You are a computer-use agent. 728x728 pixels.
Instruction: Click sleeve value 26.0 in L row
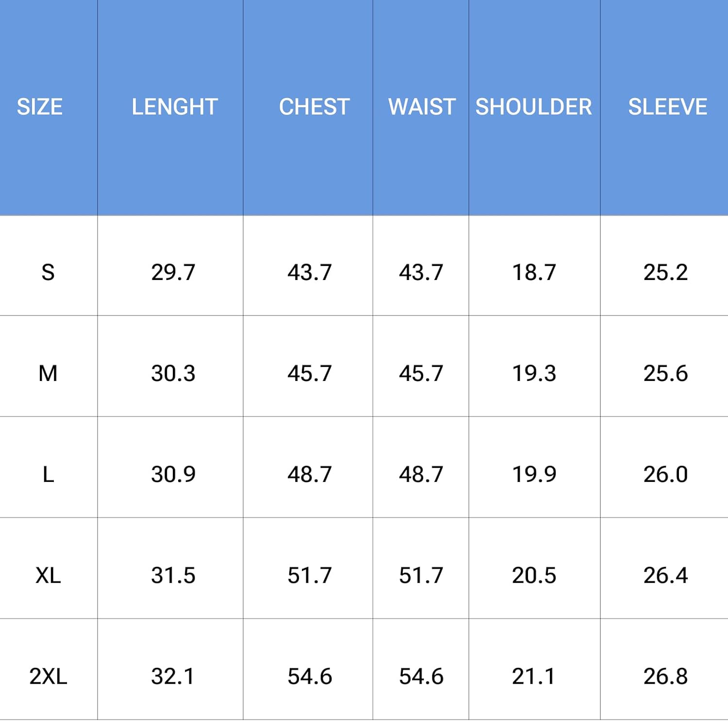(665, 474)
